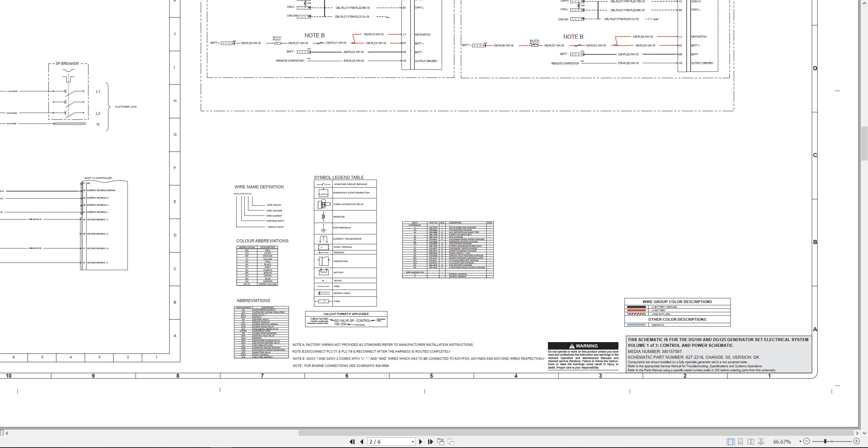Click the 3P BREAKER label

click(67, 63)
